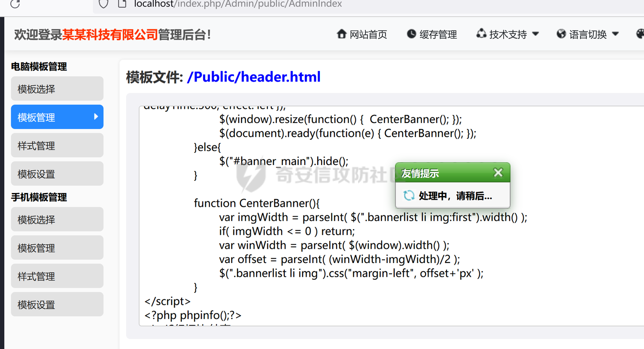
Task: Click the <?php phpinfo();?> code line
Action: pos(193,315)
